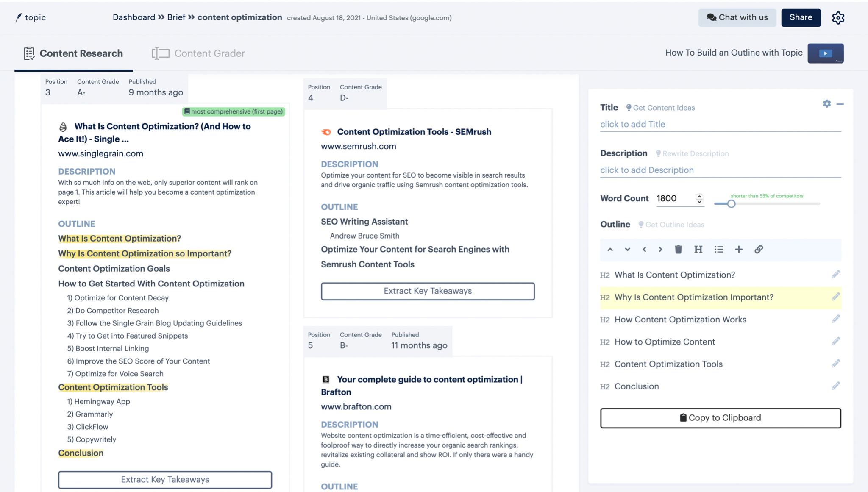Click the move-up arrow in outline toolbar
This screenshot has height=492, width=868.
[610, 250]
